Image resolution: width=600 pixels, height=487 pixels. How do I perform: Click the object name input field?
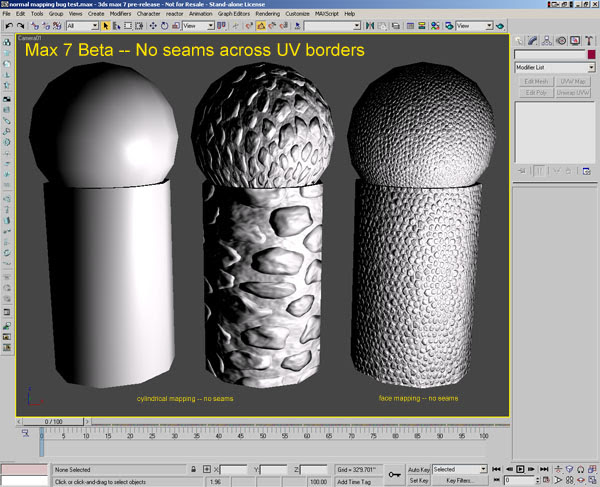550,55
